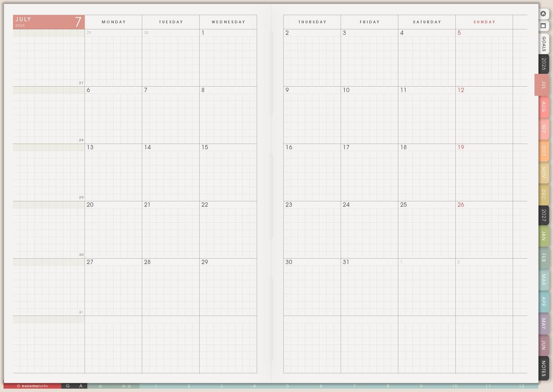Open the bottom G tab
553x392 pixels.
coord(68,386)
